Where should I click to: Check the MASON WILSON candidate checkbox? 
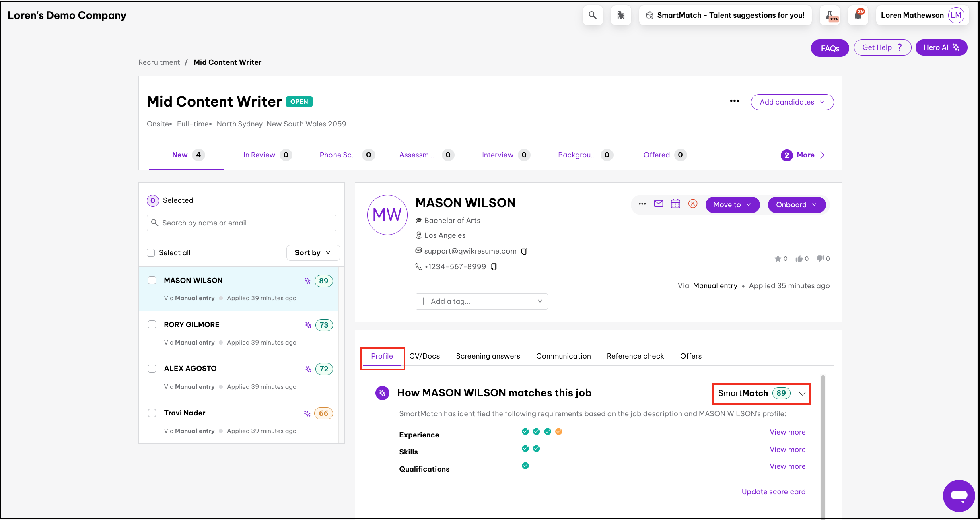point(152,280)
